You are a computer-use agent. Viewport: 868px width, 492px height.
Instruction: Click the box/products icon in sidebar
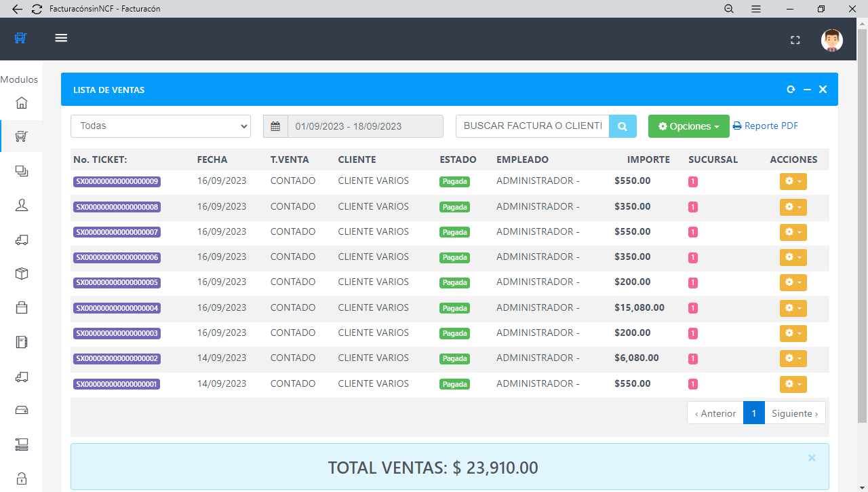pos(22,273)
